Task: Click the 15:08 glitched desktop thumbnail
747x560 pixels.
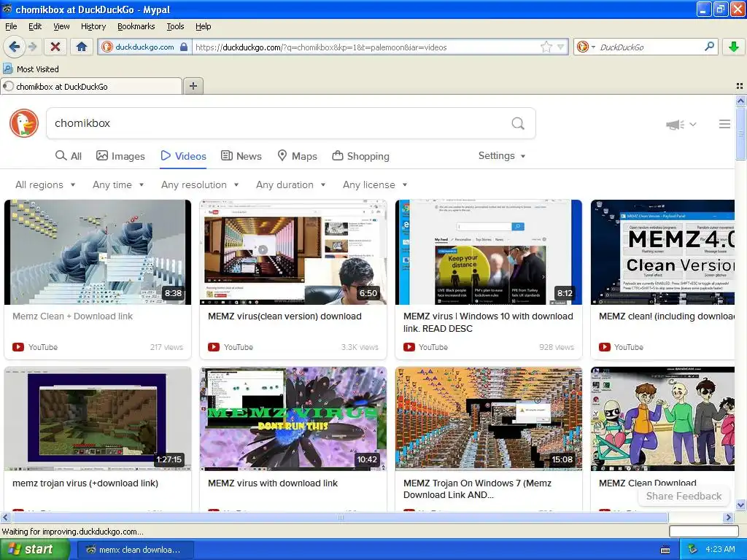Action: click(x=488, y=419)
